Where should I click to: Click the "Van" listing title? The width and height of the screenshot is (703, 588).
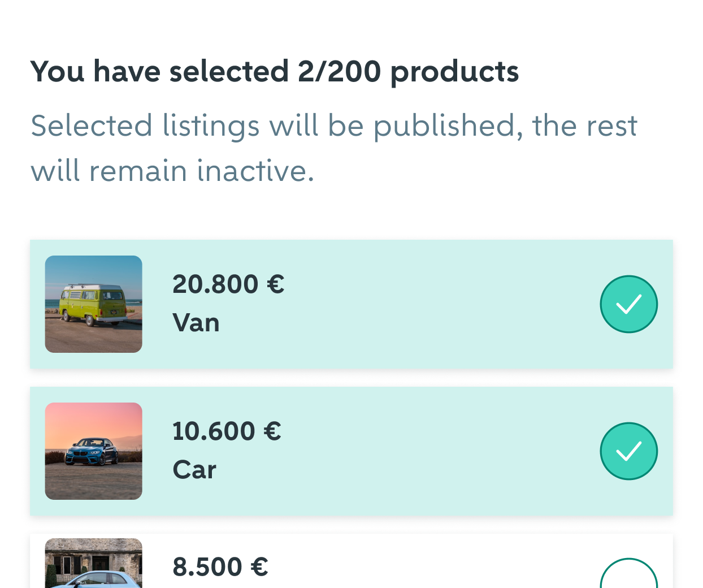[196, 323]
